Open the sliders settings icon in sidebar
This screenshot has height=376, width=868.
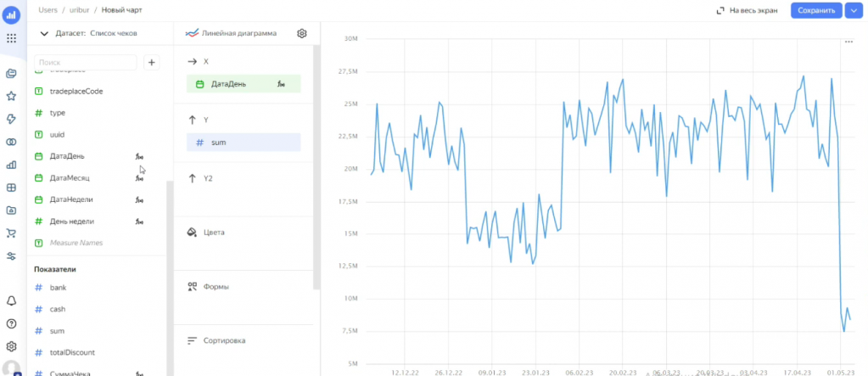(x=11, y=255)
